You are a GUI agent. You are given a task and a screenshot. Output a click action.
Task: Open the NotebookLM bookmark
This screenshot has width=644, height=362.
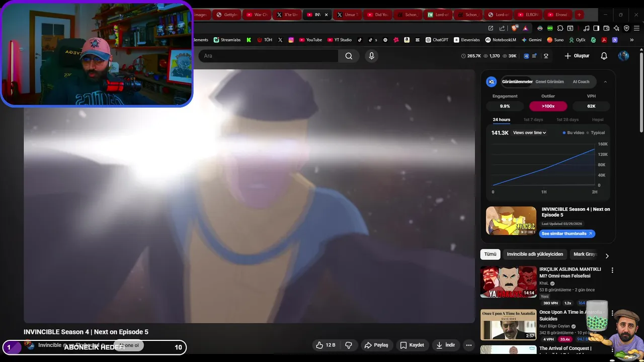[x=501, y=40]
